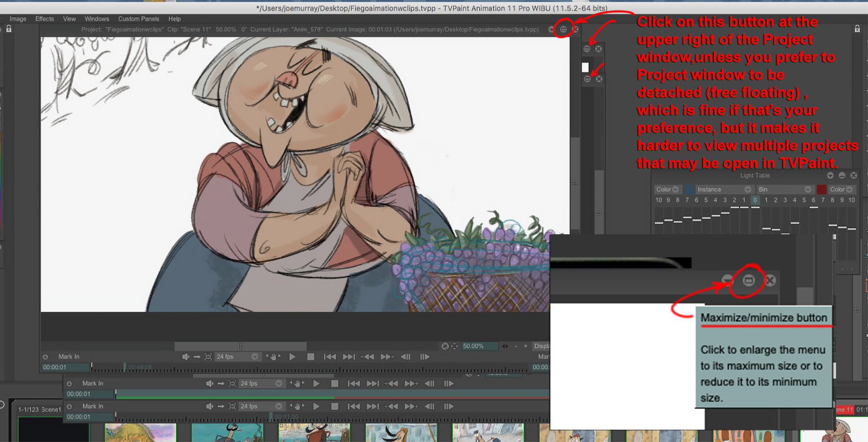Toggle the arrow icon in the lowest transport bar
The width and height of the screenshot is (868, 442).
[221, 407]
